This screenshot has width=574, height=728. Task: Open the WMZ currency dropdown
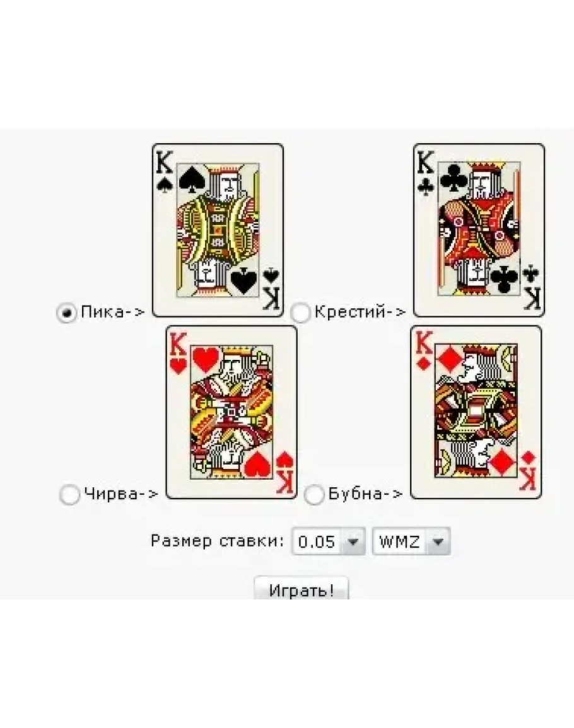(x=411, y=541)
